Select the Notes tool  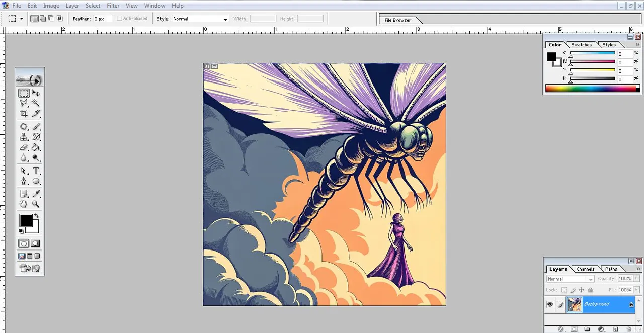[x=24, y=194]
